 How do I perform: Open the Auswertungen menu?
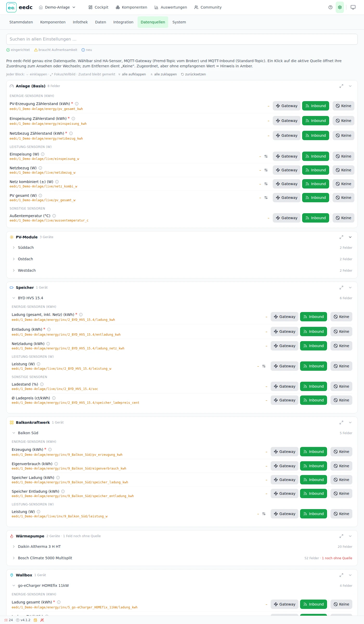[x=171, y=7]
